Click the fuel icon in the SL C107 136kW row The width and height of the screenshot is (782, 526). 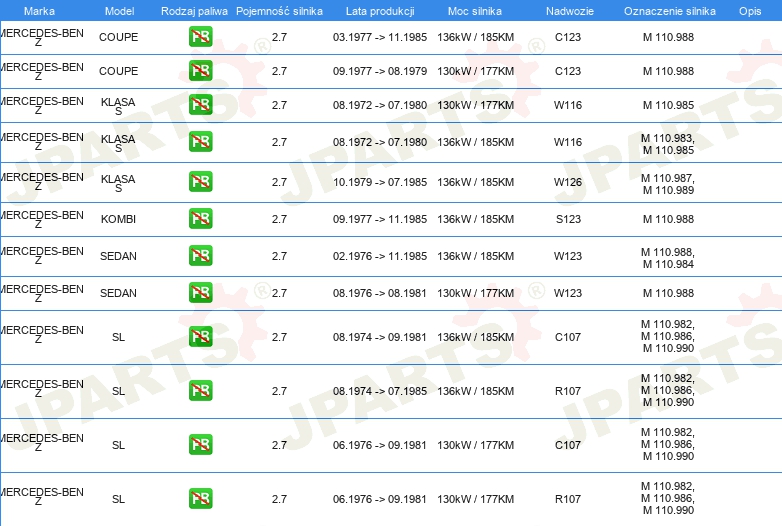pos(200,337)
